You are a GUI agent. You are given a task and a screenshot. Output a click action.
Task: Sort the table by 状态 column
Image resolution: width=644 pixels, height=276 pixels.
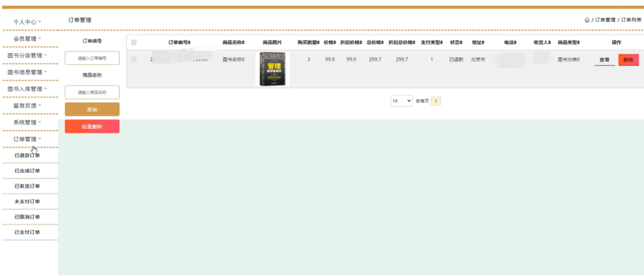(456, 42)
